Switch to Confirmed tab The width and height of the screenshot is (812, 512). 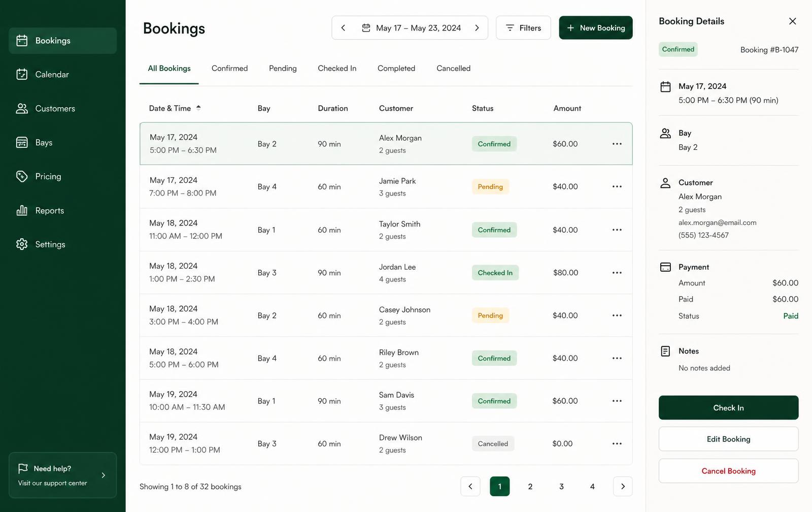(229, 69)
